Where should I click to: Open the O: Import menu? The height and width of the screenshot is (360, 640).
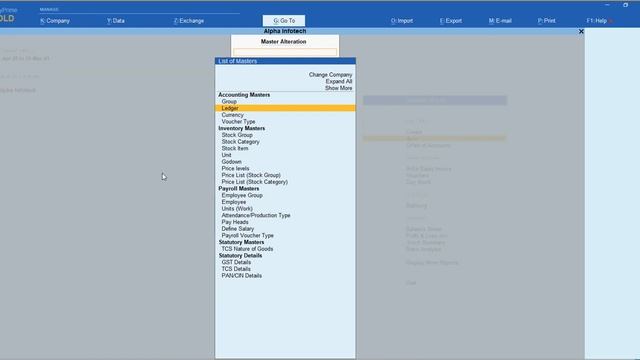(402, 21)
